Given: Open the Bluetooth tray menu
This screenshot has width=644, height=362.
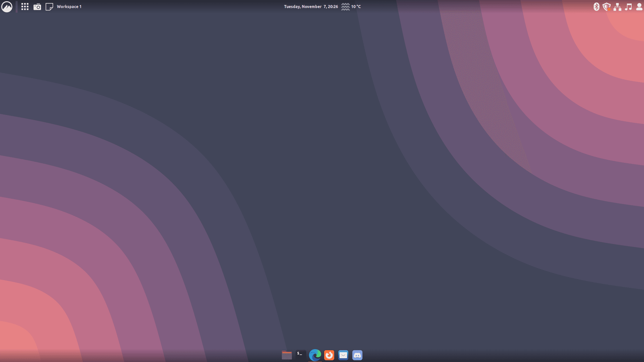Looking at the screenshot, I should coord(596,7).
